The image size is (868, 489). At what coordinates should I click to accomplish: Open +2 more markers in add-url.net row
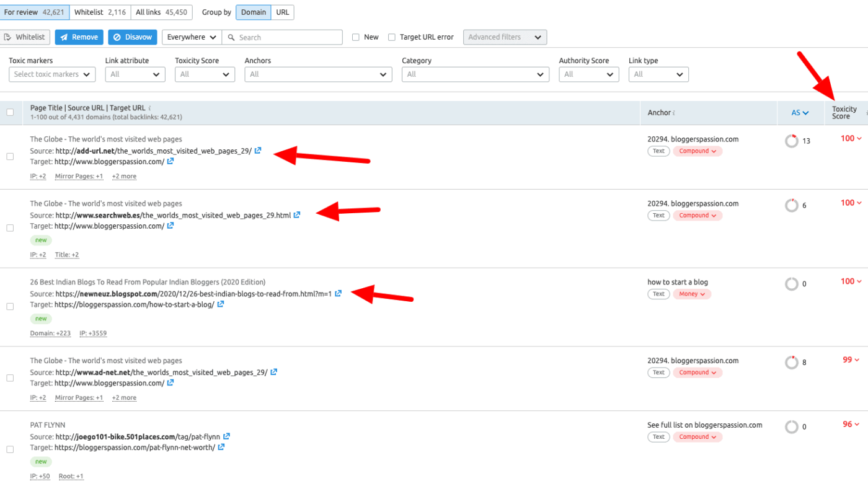pyautogui.click(x=124, y=177)
